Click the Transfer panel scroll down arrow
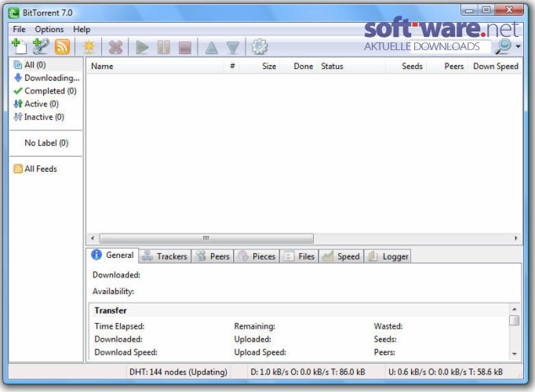This screenshot has width=535, height=392. (x=514, y=354)
